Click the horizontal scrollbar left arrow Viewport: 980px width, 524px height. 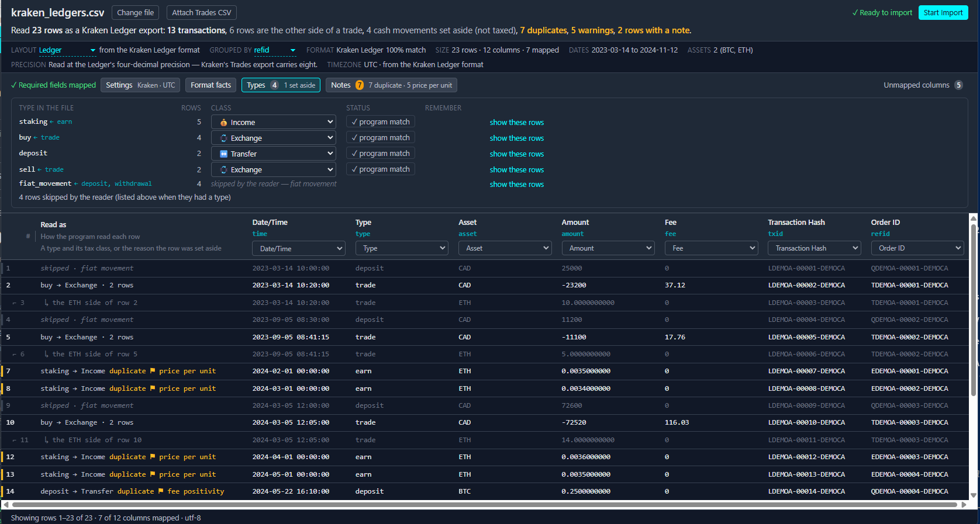6,505
